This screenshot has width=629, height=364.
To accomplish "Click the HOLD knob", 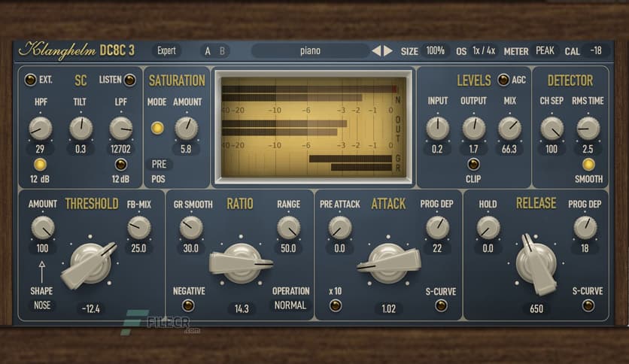I will click(488, 227).
